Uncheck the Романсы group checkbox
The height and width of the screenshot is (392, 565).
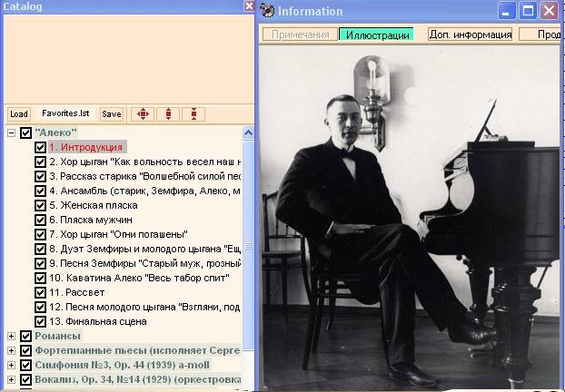coord(25,337)
